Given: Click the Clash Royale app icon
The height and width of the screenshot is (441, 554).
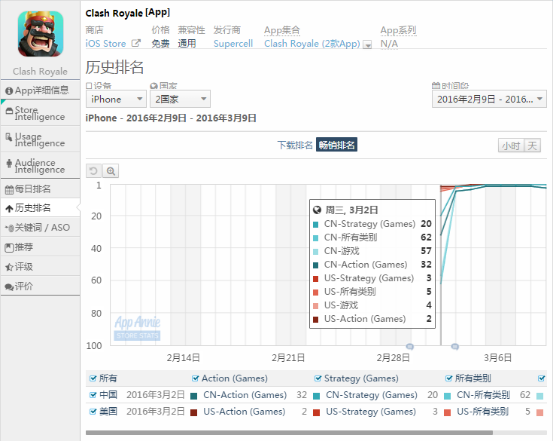Looking at the screenshot, I should pos(41,34).
